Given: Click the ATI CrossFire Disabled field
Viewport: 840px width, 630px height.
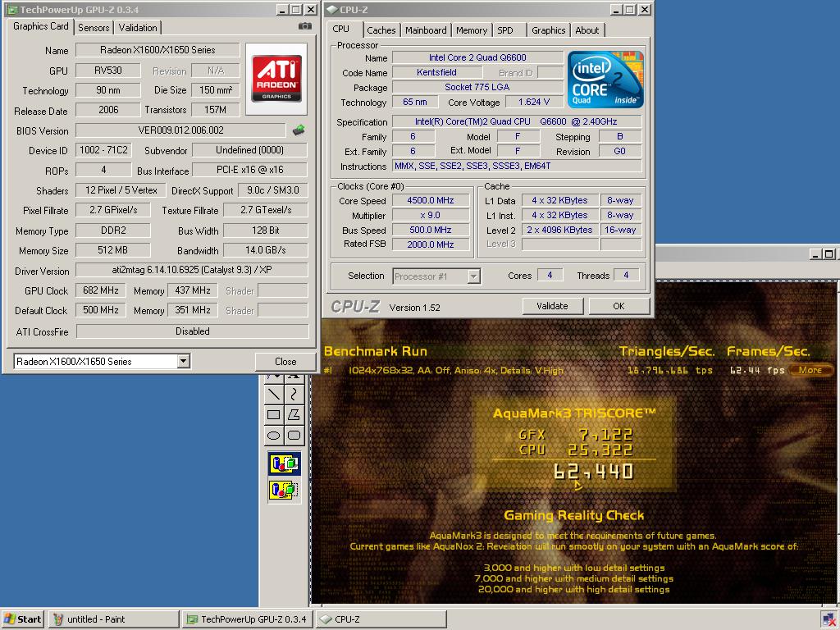Looking at the screenshot, I should (192, 331).
